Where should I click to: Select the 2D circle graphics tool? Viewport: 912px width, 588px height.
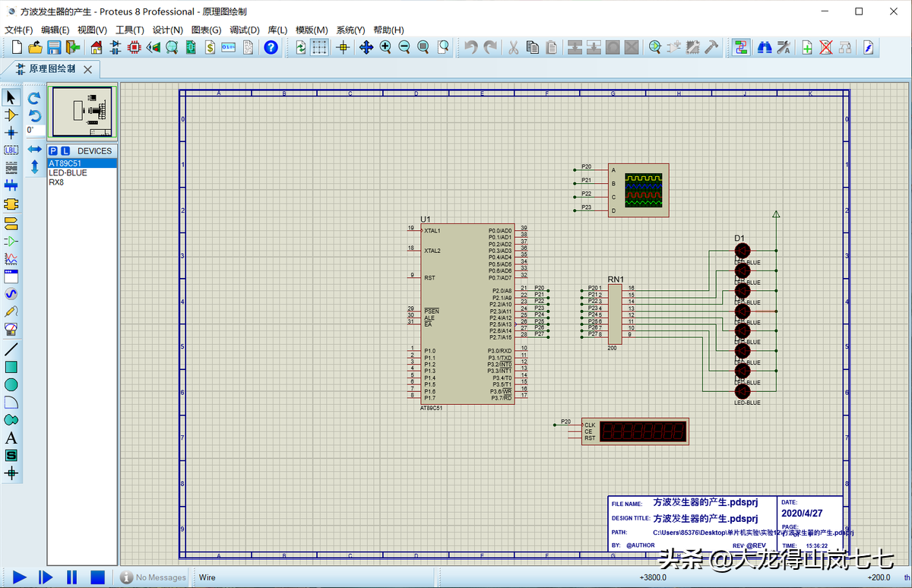click(11, 385)
